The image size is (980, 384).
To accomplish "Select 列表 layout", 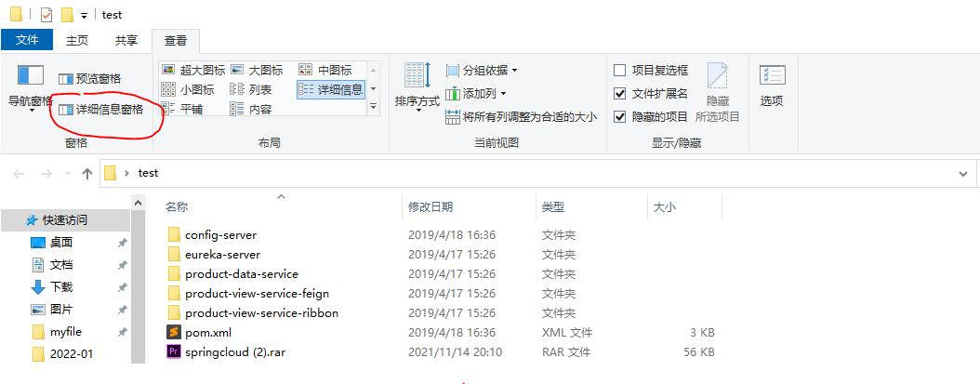I will coord(251,89).
